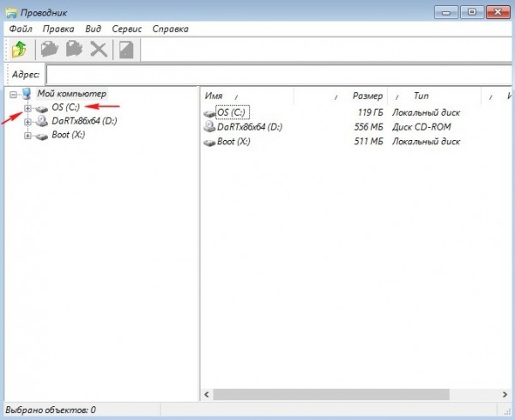Focus the Адрес input field
The width and height of the screenshot is (515, 420).
point(280,75)
